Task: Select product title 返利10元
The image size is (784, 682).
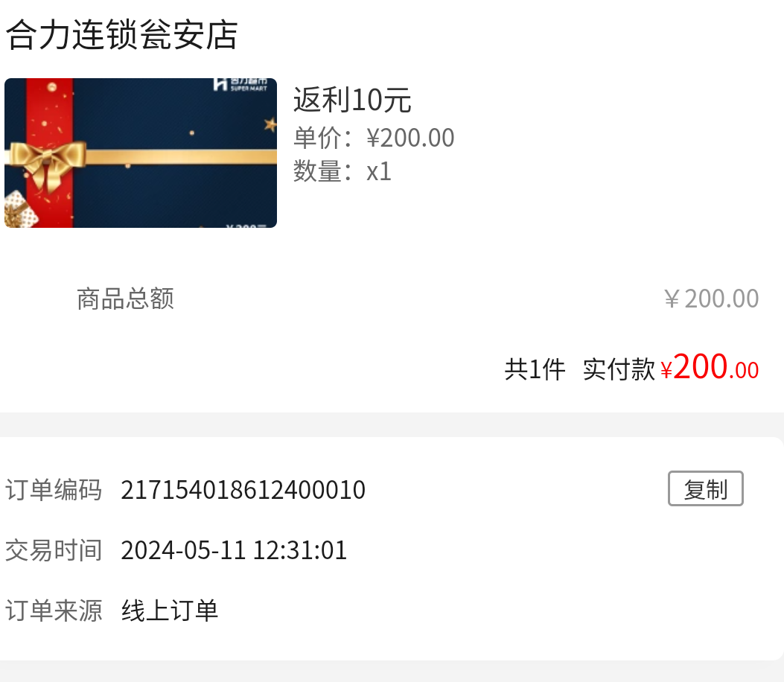Action: coord(352,100)
